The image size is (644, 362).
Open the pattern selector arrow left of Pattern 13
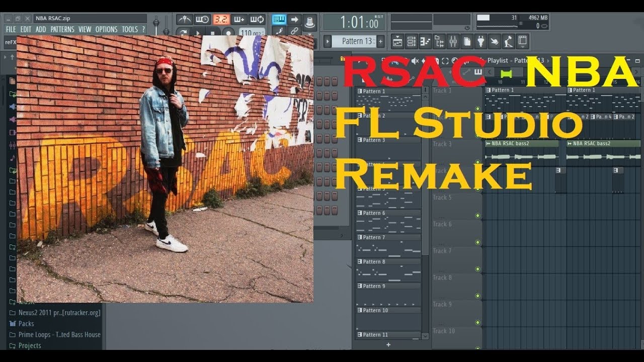tap(328, 41)
